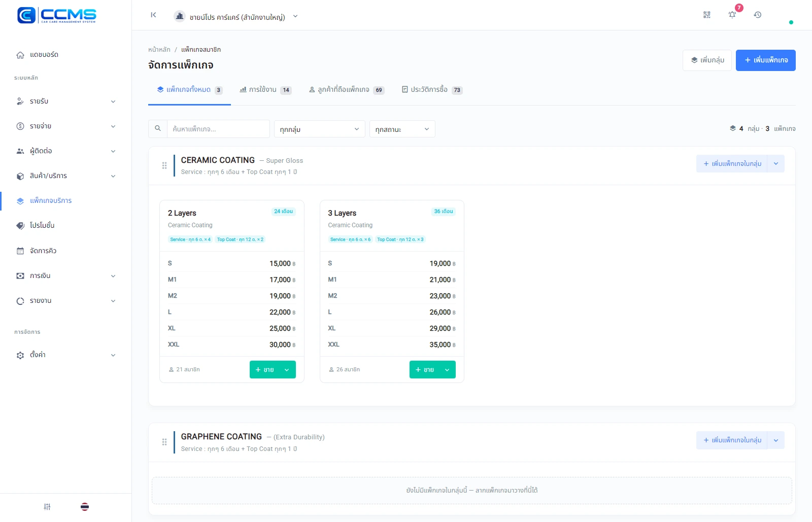Click the เพิ่มกลุ่ม button

[x=707, y=60]
